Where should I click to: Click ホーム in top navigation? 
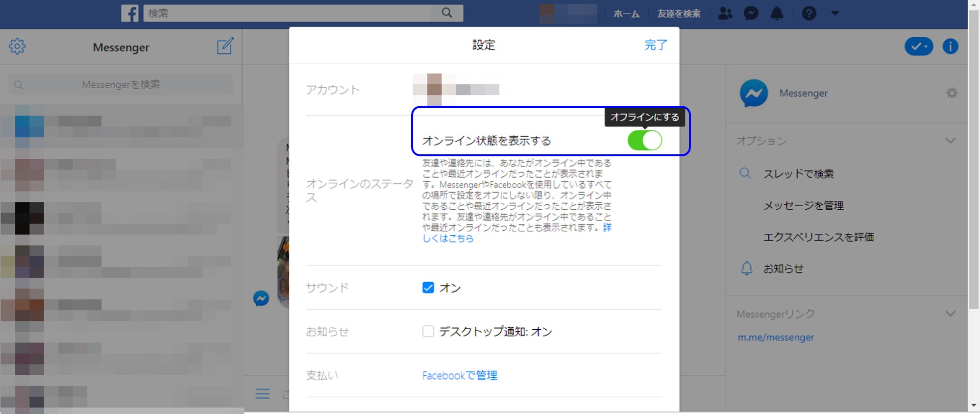coord(626,14)
